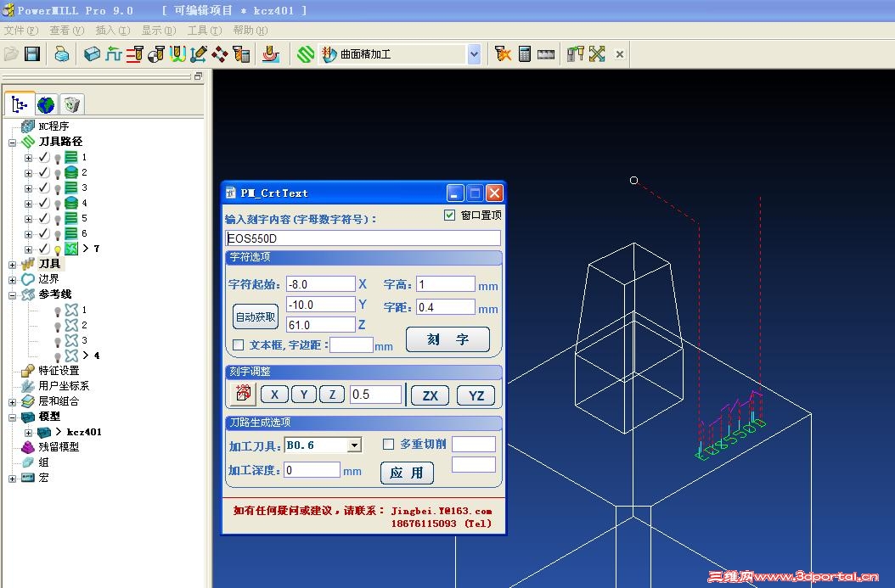Click the tool start/end point icon
895x588 pixels.
point(156,54)
